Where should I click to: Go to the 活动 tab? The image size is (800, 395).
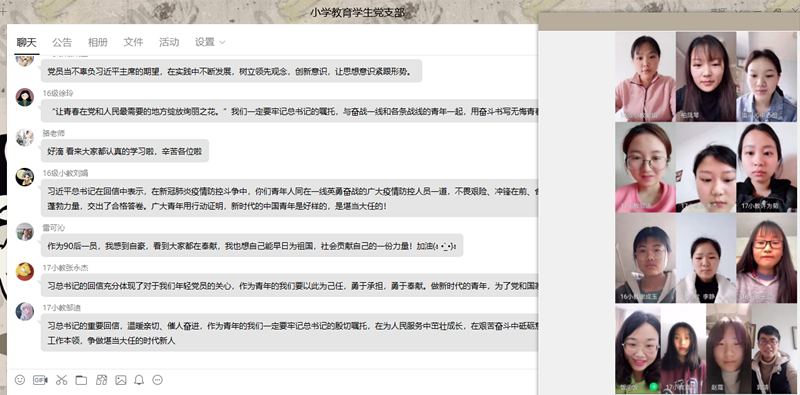point(169,42)
